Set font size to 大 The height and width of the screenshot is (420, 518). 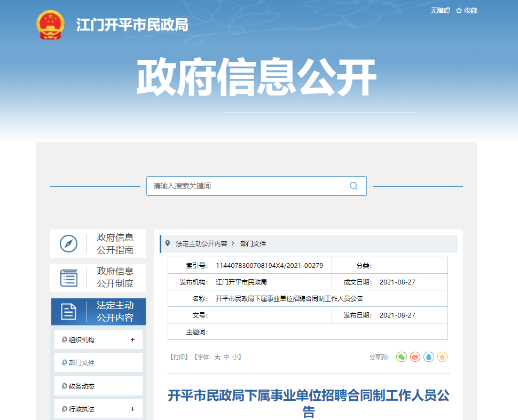[217, 357]
